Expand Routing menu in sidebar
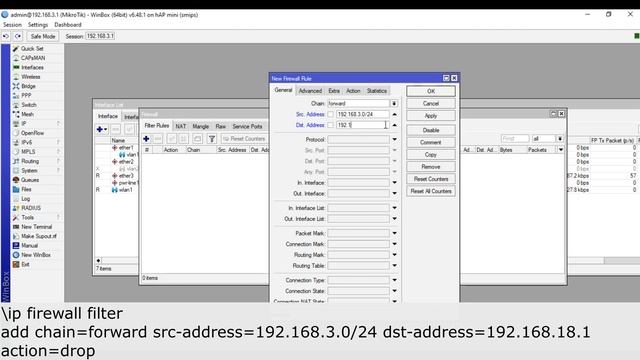 pyautogui.click(x=30, y=161)
